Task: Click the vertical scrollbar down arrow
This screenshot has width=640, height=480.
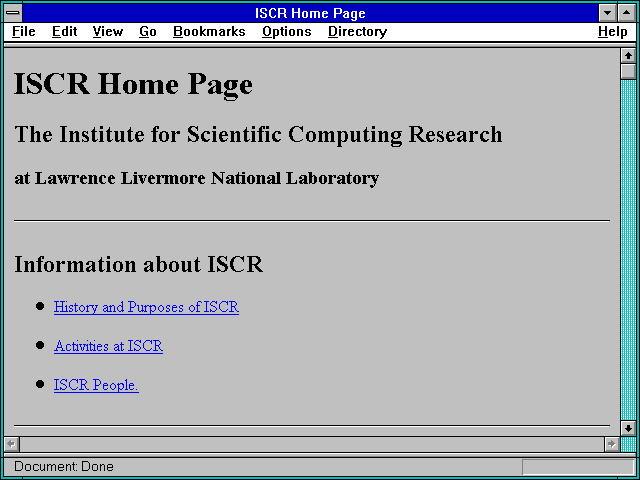Action: (628, 428)
